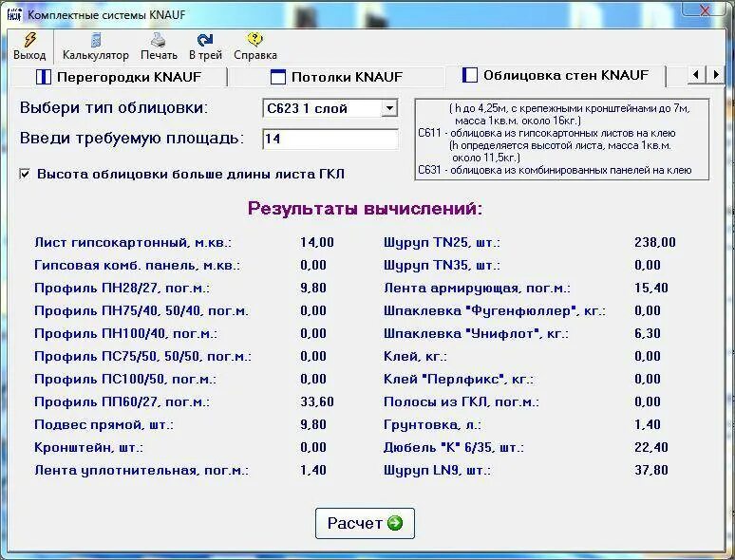Click the app icon in title bar
Image resolution: width=735 pixels, height=560 pixels.
(x=15, y=14)
